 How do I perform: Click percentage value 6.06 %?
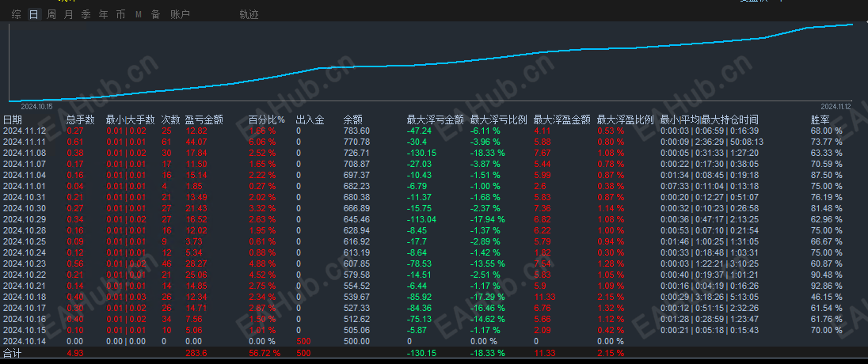point(262,142)
